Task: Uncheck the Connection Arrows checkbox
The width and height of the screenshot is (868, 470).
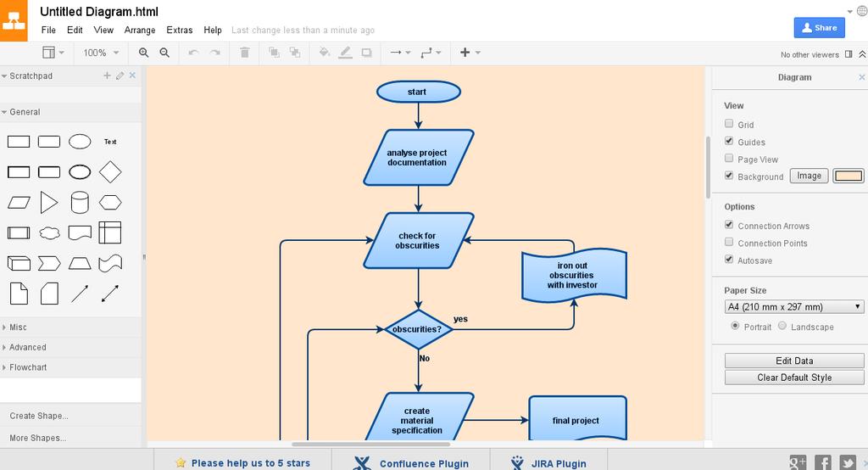Action: 729,225
